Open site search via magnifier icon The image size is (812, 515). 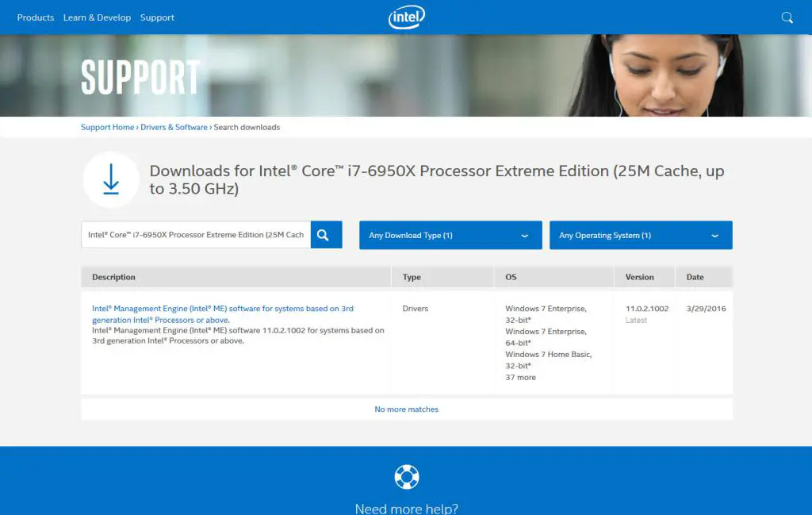click(x=787, y=17)
